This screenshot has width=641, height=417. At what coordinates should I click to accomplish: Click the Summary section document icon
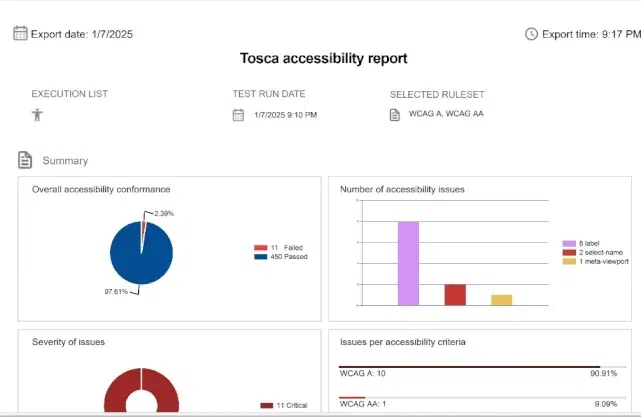click(x=25, y=160)
